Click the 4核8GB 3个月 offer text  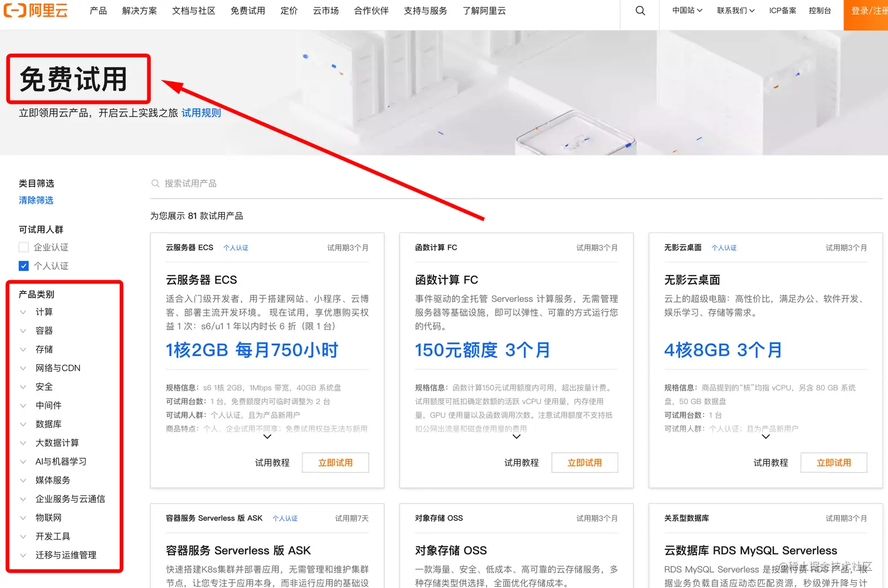[x=724, y=350]
